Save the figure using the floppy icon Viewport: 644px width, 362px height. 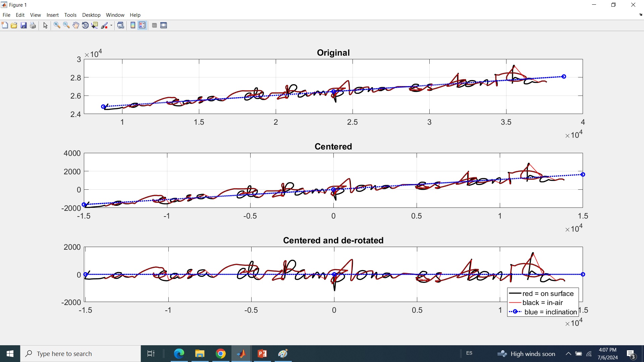click(x=23, y=25)
